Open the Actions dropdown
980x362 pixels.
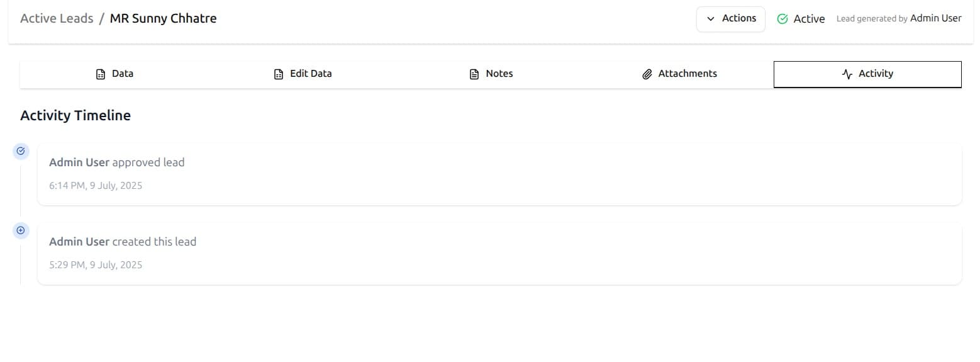pos(731,19)
